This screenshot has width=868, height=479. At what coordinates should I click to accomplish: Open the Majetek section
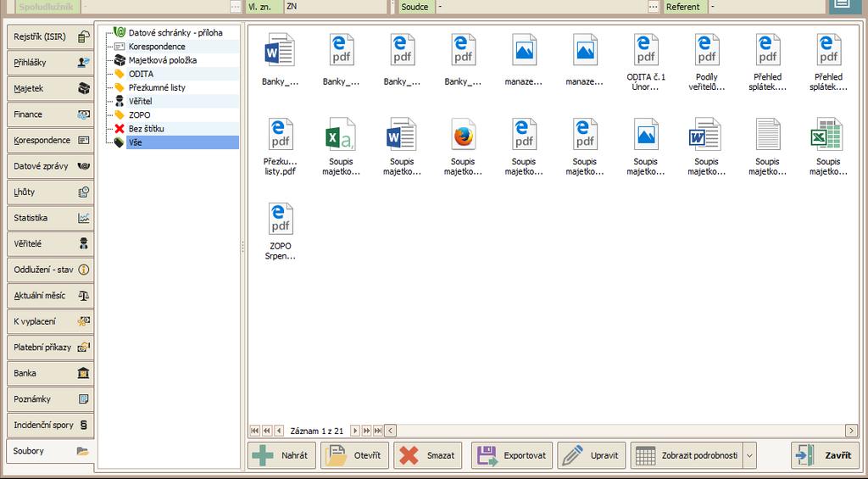(x=50, y=89)
